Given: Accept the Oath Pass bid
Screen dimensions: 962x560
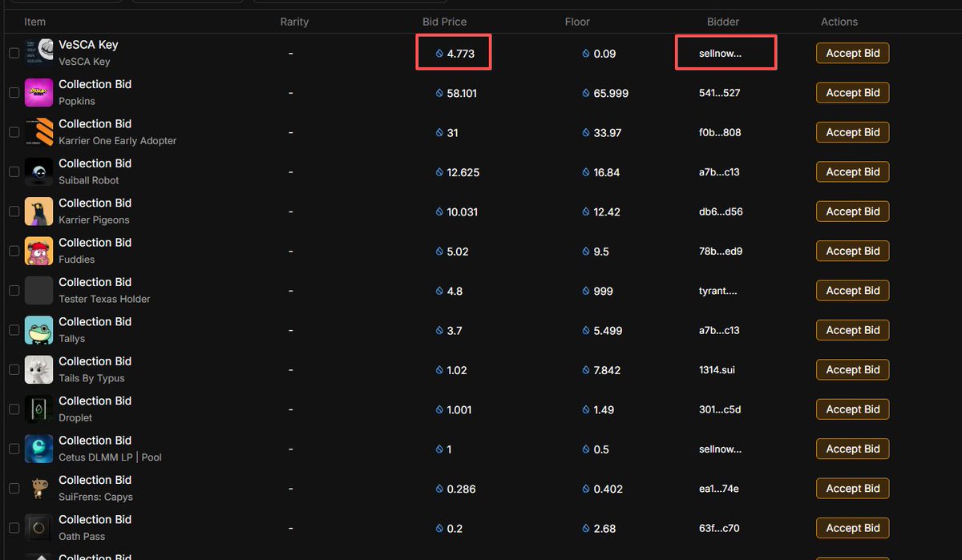Looking at the screenshot, I should [852, 528].
